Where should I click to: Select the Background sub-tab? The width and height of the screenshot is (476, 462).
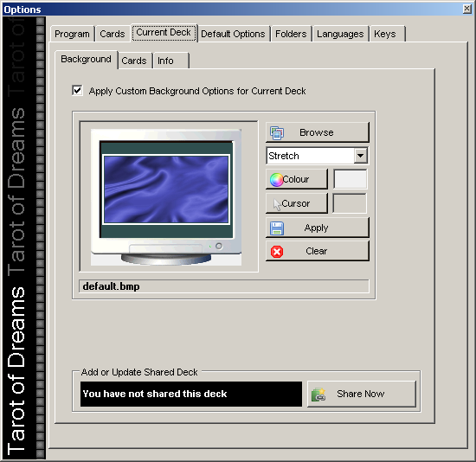tap(87, 59)
